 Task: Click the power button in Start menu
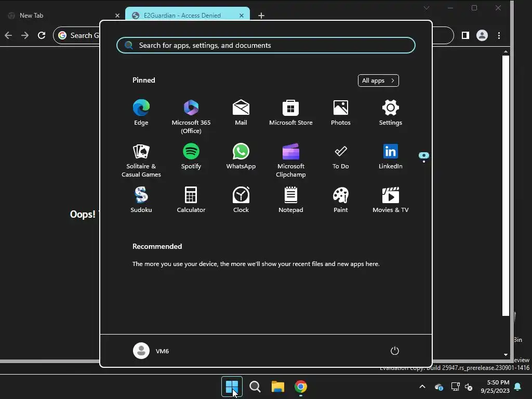tap(395, 351)
